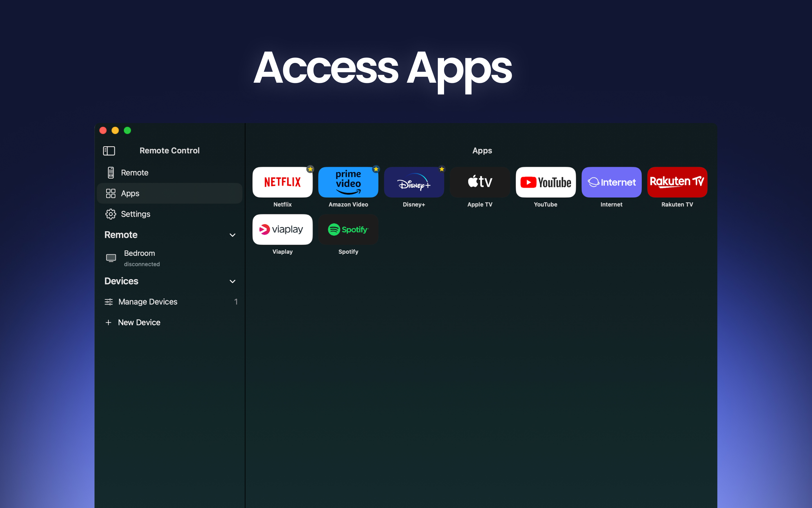
Task: Open Manage Devices in sidebar
Action: (169, 302)
